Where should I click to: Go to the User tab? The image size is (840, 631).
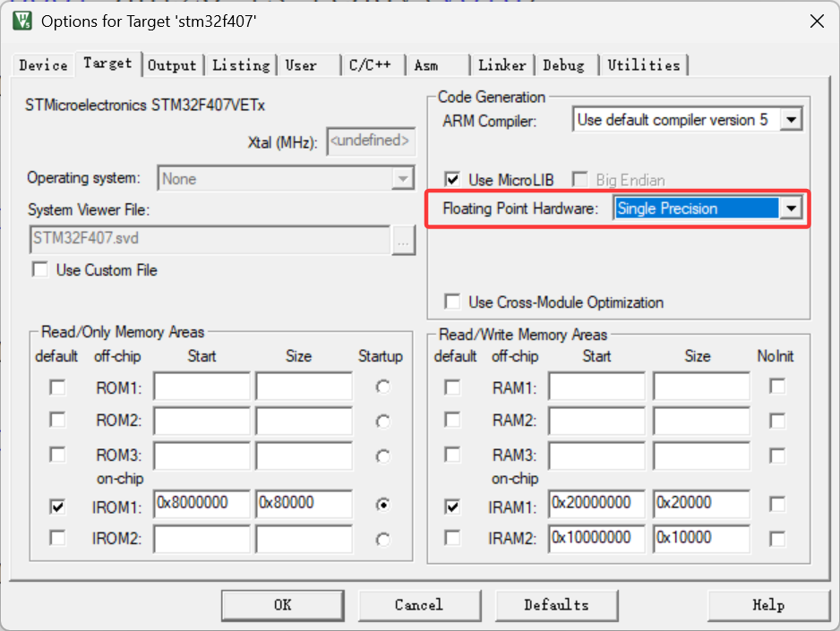308,65
